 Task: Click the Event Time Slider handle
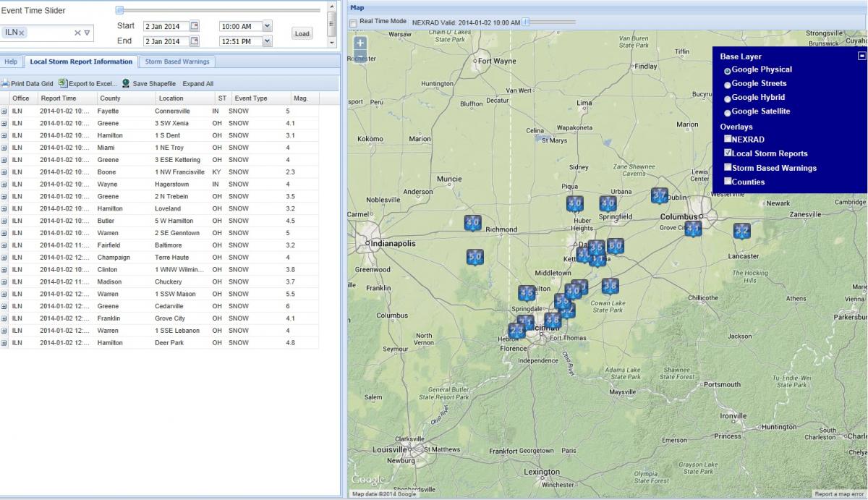coord(119,10)
